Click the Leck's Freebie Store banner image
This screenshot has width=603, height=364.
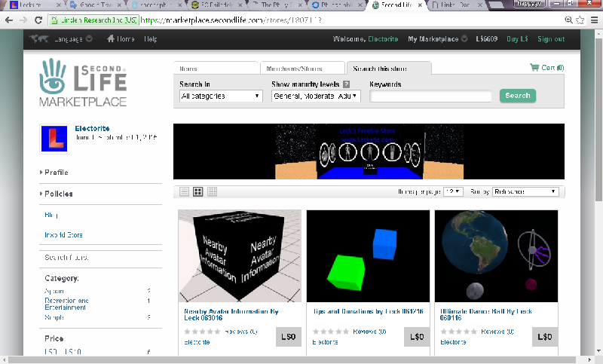[x=369, y=151]
